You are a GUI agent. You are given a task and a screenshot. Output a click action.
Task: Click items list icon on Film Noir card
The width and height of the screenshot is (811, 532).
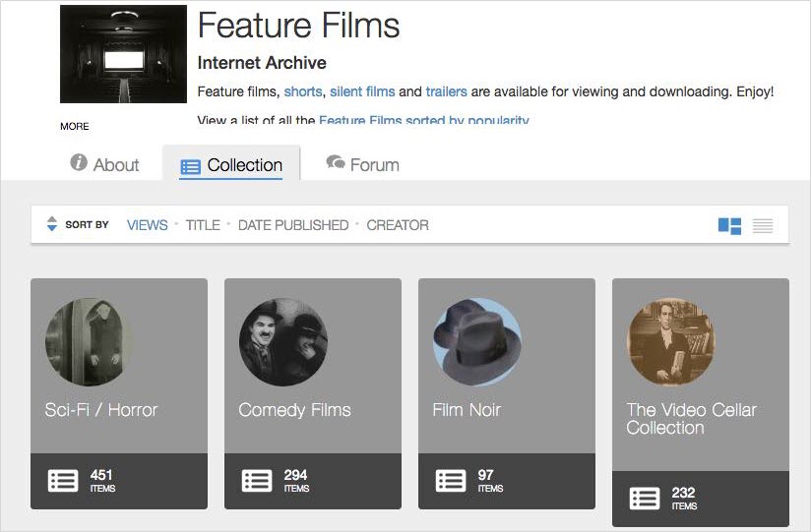(x=451, y=481)
